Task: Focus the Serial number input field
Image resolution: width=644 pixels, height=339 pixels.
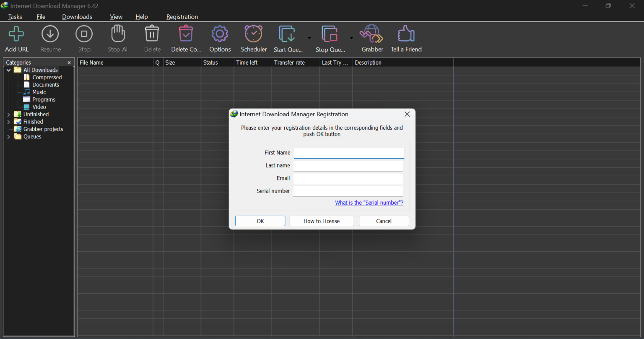Action: click(348, 191)
